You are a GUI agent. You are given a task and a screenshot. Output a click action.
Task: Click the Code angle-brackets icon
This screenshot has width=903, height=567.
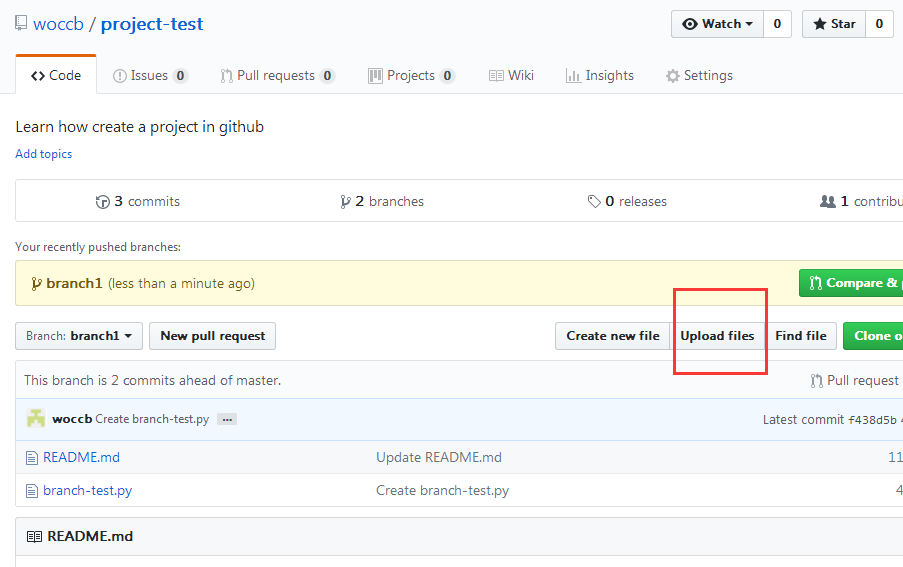[38, 76]
